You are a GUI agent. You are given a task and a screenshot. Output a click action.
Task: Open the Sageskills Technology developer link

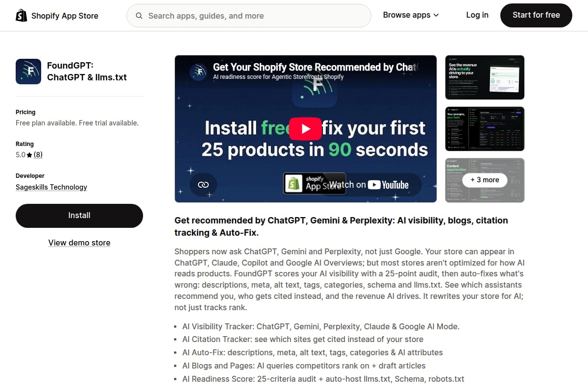point(51,187)
